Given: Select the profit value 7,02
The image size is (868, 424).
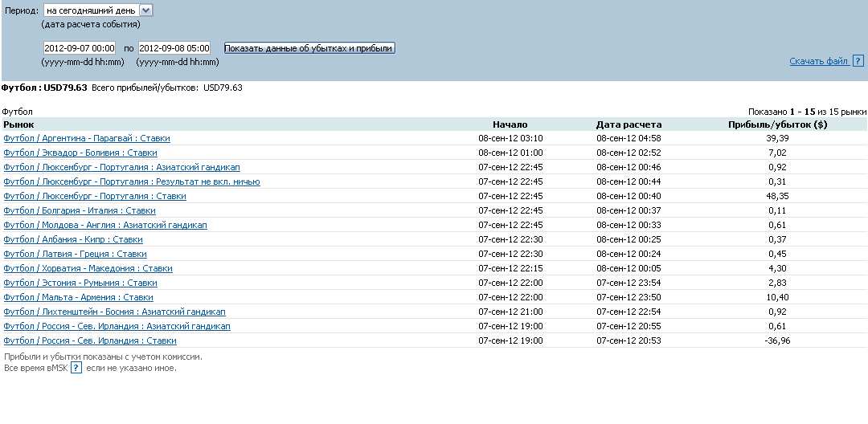Looking at the screenshot, I should [x=778, y=153].
